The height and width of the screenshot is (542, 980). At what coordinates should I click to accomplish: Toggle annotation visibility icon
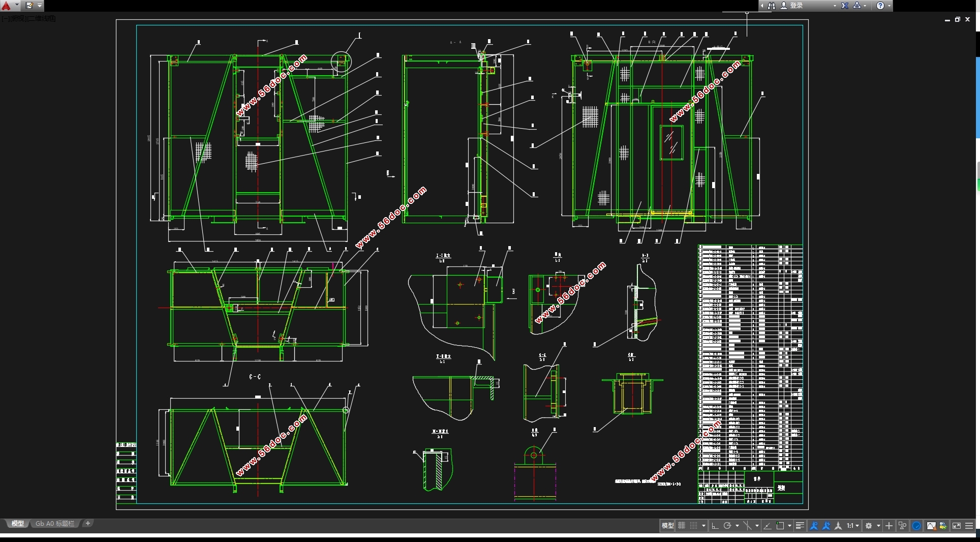coord(814,526)
